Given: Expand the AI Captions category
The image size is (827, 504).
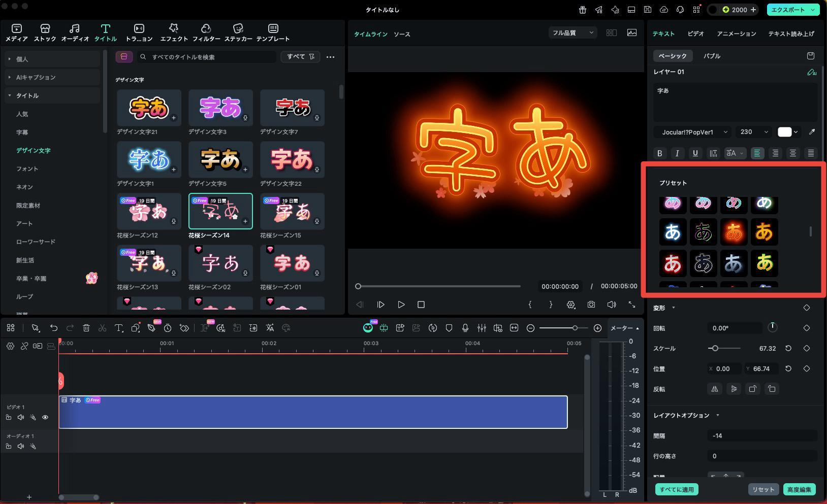Looking at the screenshot, I should tap(36, 77).
